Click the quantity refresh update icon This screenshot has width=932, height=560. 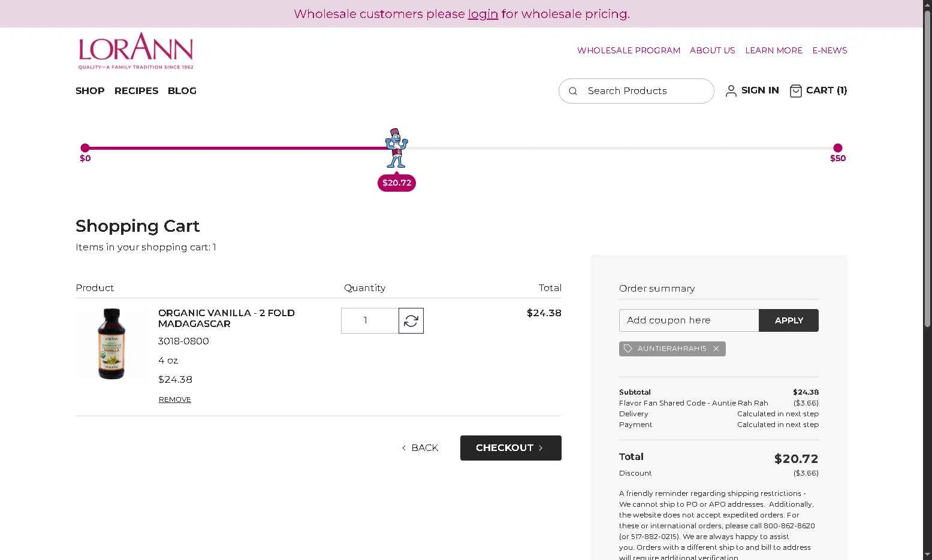pyautogui.click(x=411, y=321)
